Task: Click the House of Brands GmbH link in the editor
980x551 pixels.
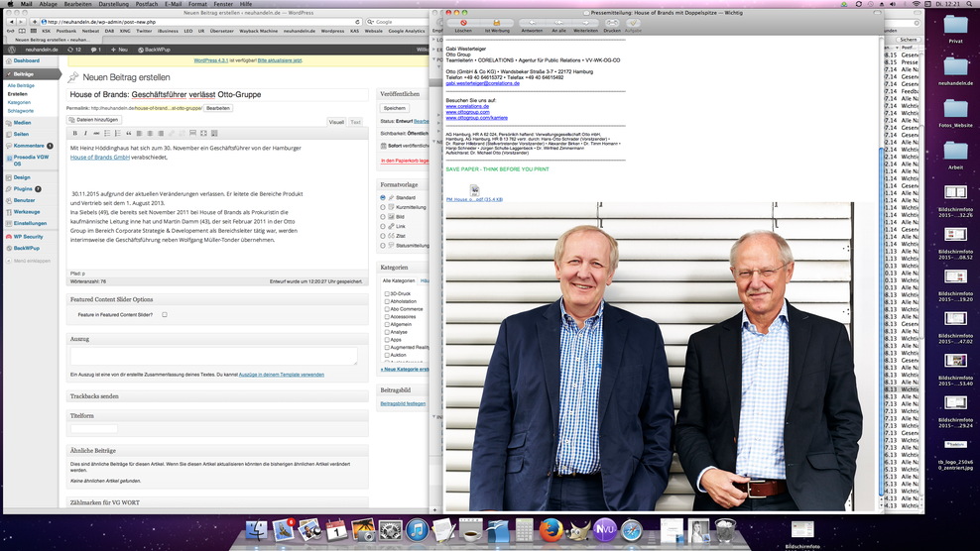Action: pyautogui.click(x=100, y=158)
